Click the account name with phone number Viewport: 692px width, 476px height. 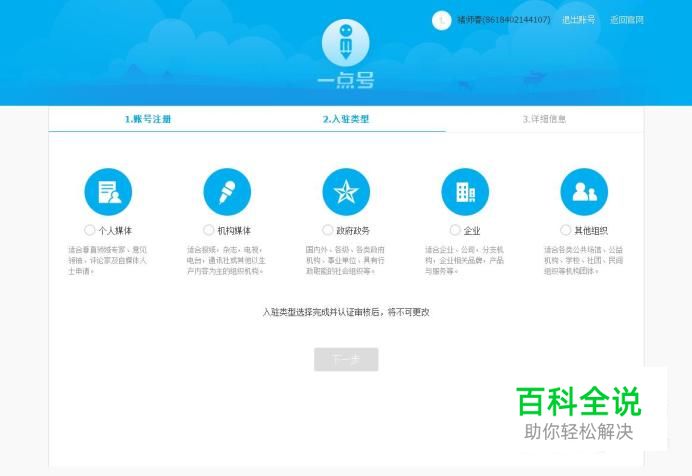[x=504, y=20]
